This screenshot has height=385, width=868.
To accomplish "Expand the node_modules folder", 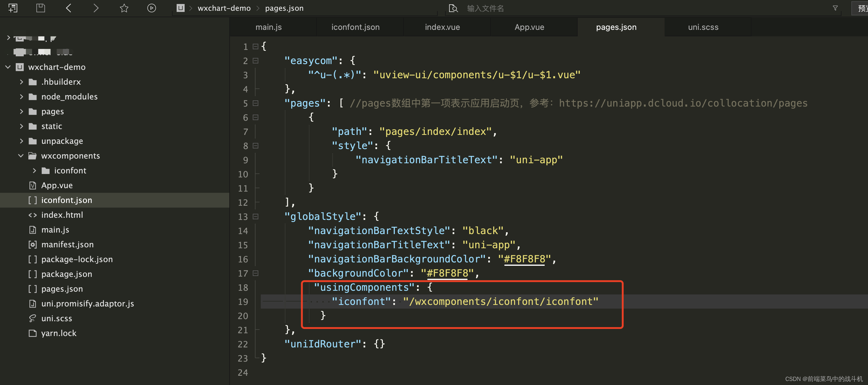I will (x=22, y=96).
